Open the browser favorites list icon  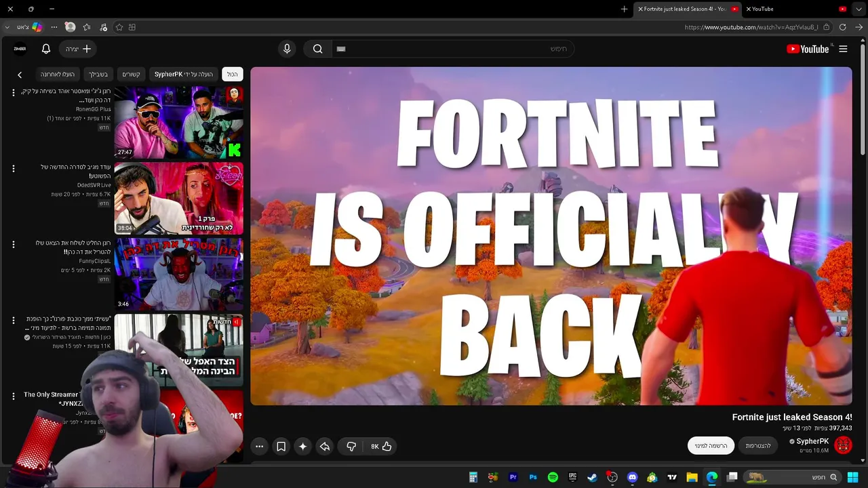[87, 27]
